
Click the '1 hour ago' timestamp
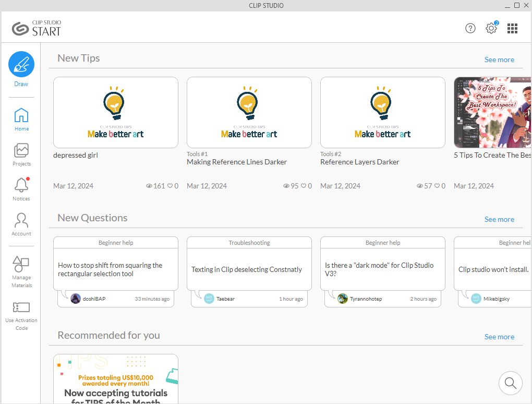pos(291,299)
